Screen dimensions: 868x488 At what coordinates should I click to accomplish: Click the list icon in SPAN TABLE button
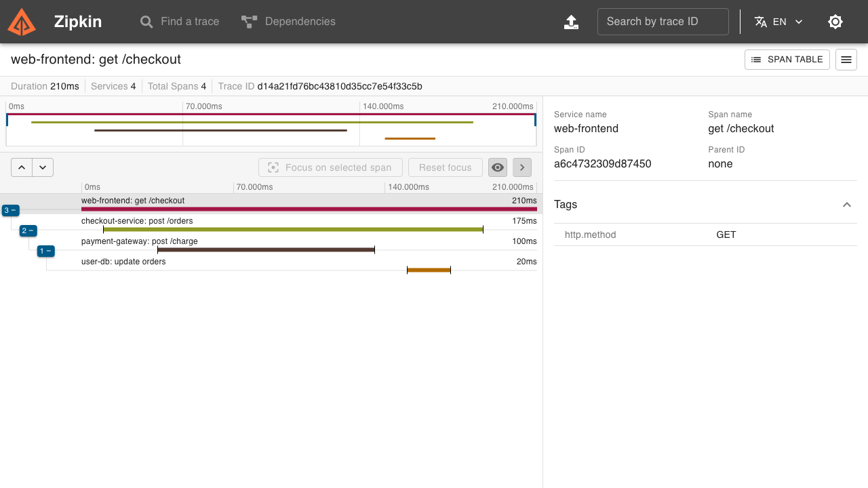(756, 60)
